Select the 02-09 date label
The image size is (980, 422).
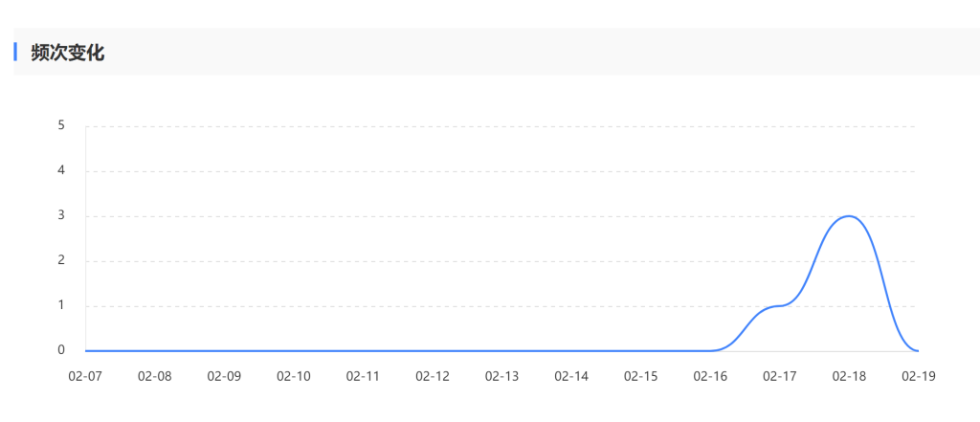point(224,377)
